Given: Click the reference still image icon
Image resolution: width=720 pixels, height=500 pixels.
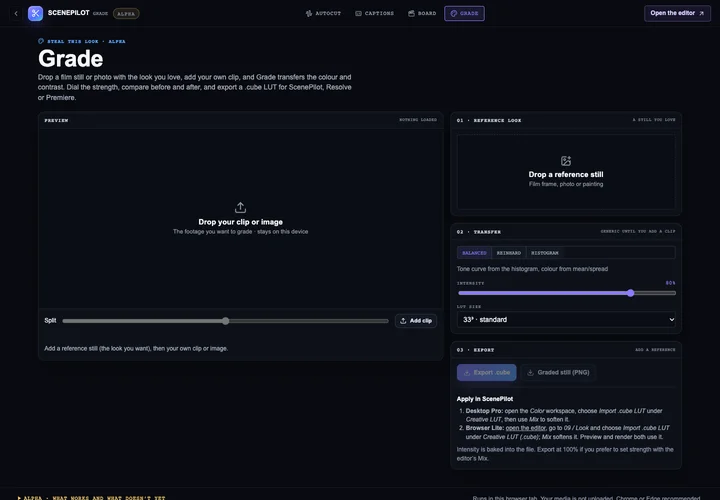Looking at the screenshot, I should tap(566, 161).
